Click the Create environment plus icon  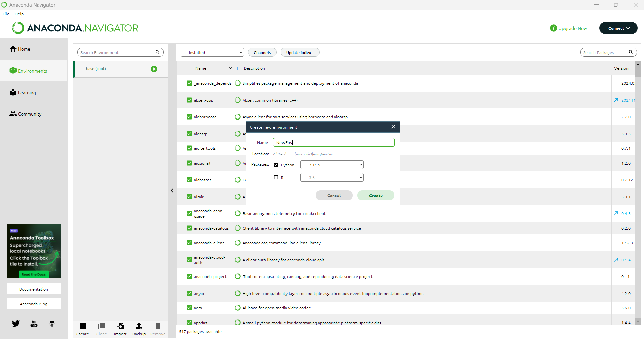[83, 326]
